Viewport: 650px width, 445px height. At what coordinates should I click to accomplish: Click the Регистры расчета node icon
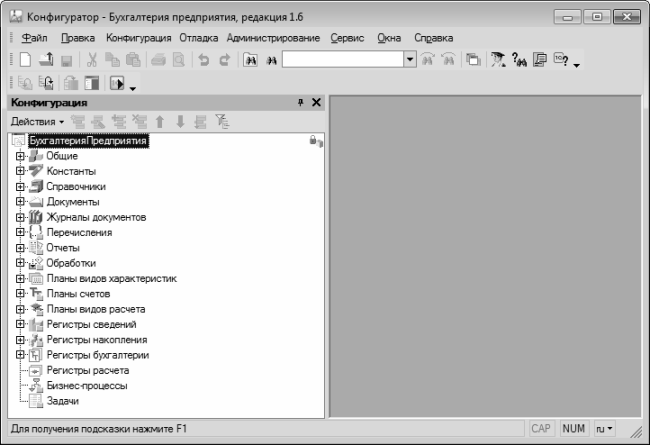pyautogui.click(x=35, y=371)
